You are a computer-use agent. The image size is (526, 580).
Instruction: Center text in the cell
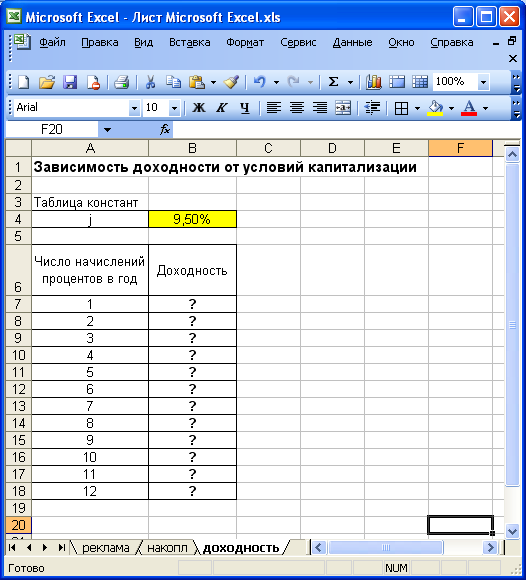tap(297, 108)
